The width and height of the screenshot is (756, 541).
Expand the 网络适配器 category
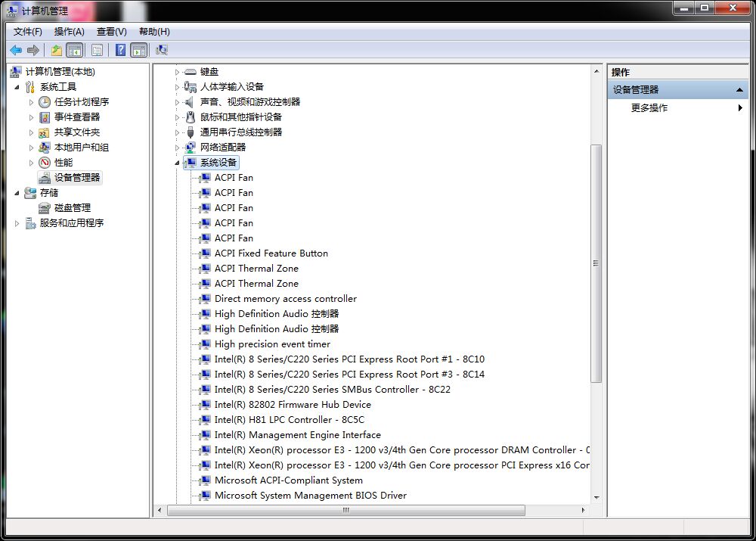(177, 148)
